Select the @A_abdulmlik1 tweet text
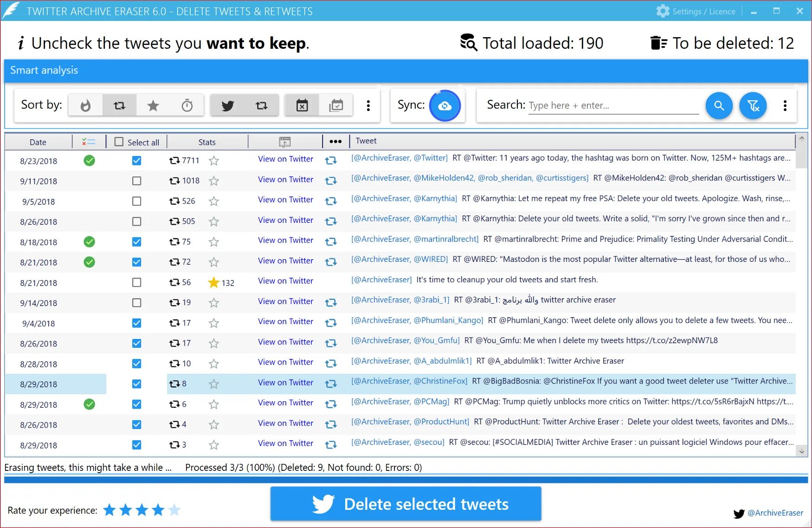This screenshot has width=812, height=528. (487, 361)
